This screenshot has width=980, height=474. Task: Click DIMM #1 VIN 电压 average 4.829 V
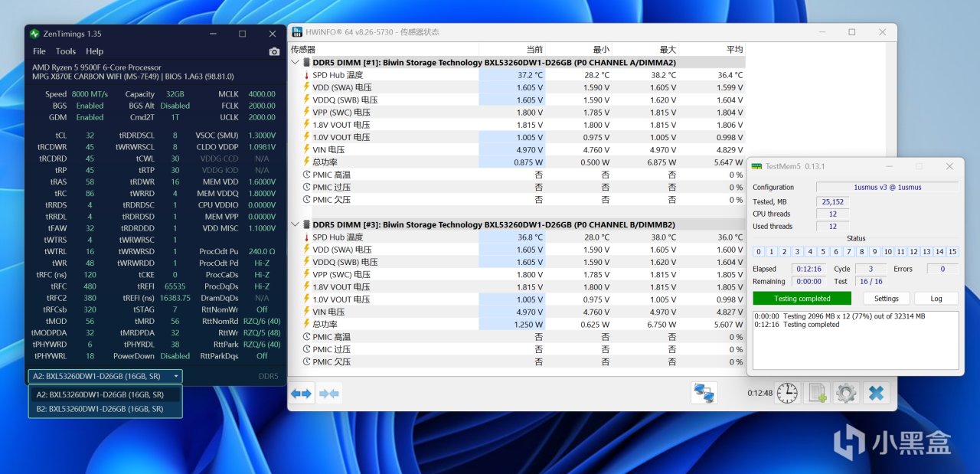coord(728,150)
